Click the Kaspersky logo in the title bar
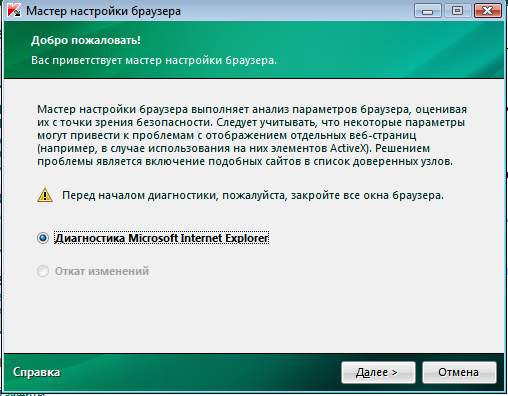Screen dimensions: 508x396 [14, 11]
